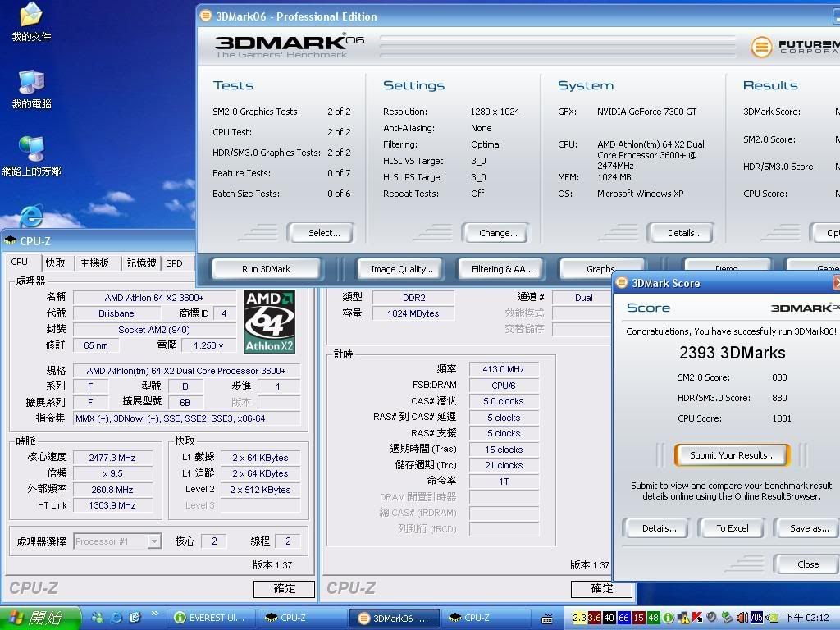Viewport: 840px width, 630px height.
Task: Click Close in 3DMark Score dialog
Action: point(807,564)
